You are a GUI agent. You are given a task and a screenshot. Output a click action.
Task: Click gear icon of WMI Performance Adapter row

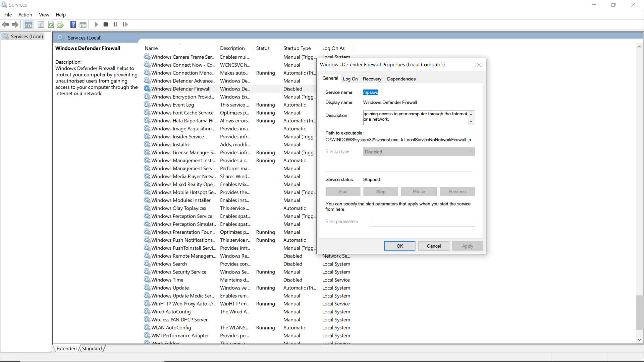point(147,335)
